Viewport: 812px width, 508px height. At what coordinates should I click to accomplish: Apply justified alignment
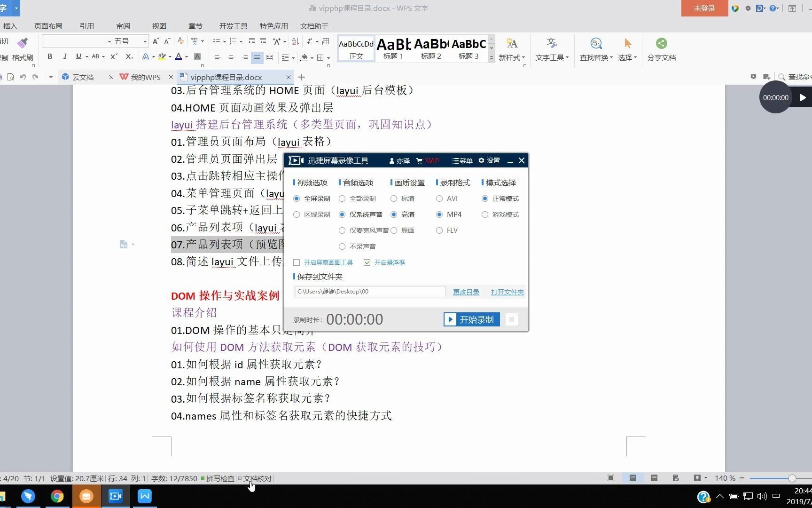pos(257,57)
